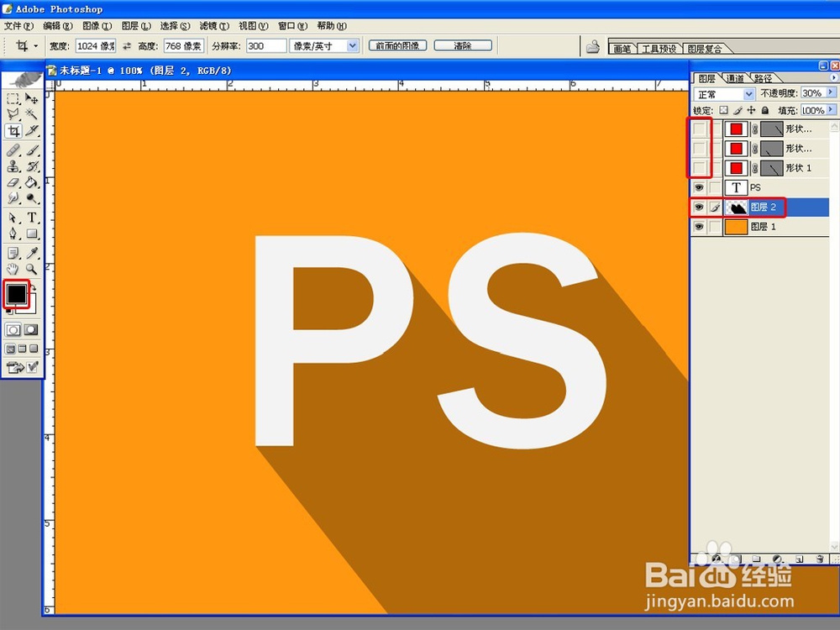Open the Layers panel flyout menu arrow

tap(833, 77)
